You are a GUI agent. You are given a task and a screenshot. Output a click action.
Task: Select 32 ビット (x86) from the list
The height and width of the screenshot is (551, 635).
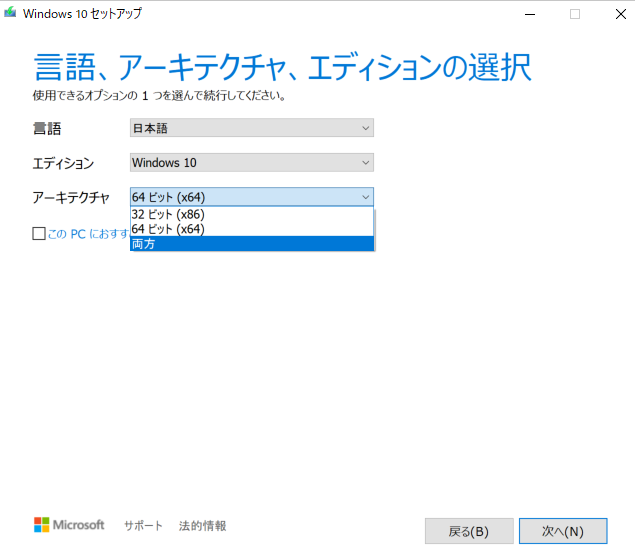coord(251,214)
